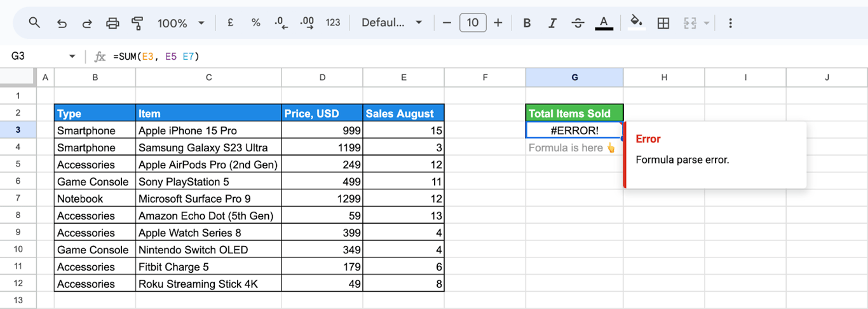The image size is (868, 309).
Task: Decrease font size with minus button
Action: click(x=447, y=23)
